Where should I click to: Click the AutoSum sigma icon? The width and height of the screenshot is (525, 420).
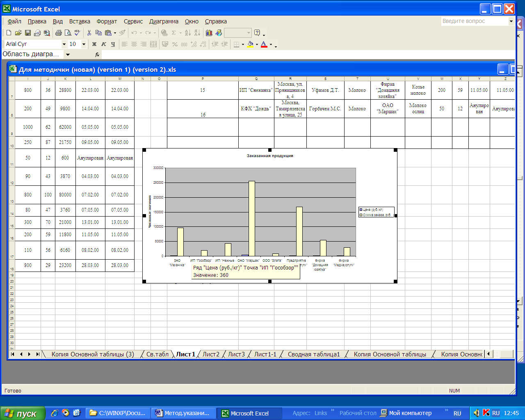[x=174, y=33]
